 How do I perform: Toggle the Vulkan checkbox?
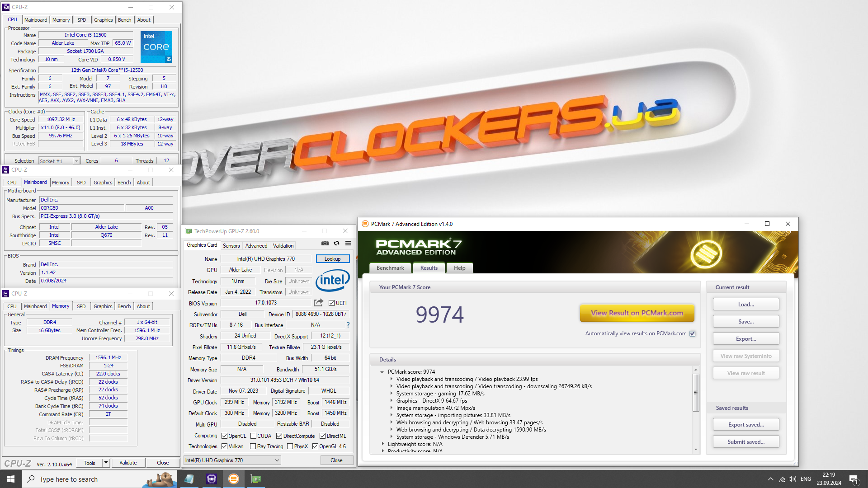224,446
